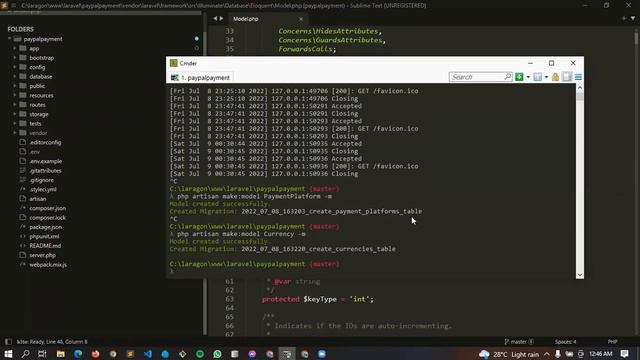Expand the database folder
Screen dimensions: 640x360
[15, 76]
